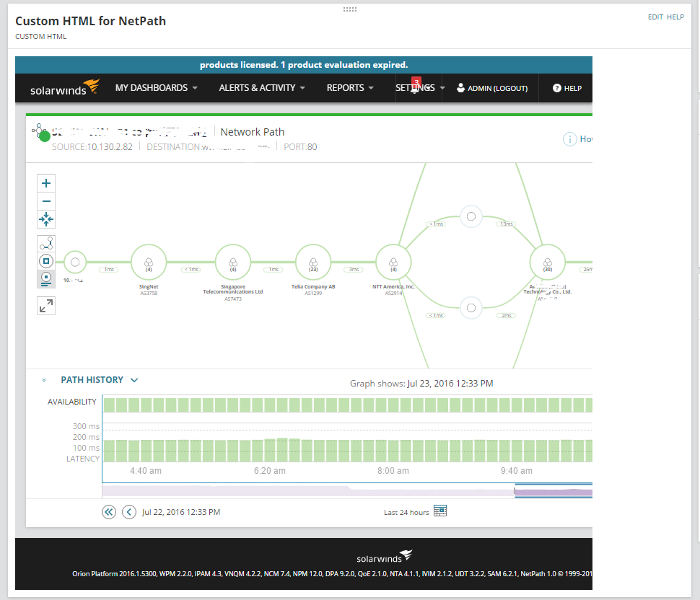This screenshot has height=600, width=700.
Task: Click the small double-chevron beside Path History
Action: click(44, 380)
